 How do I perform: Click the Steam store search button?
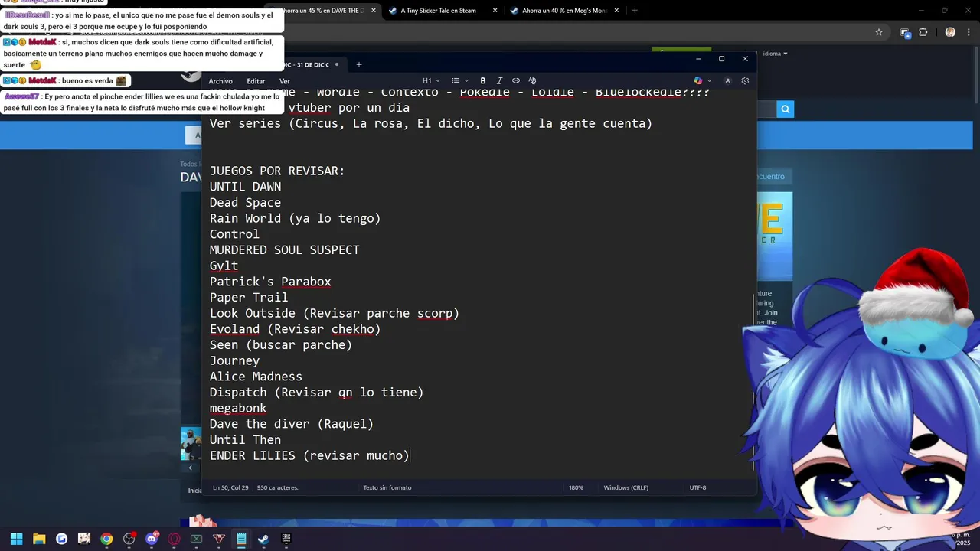click(785, 109)
